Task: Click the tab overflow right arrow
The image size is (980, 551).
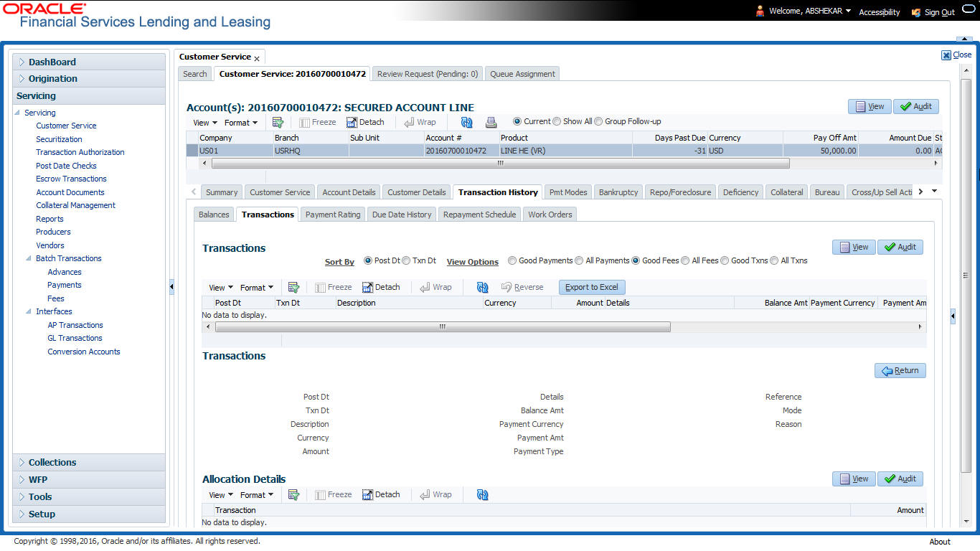Action: click(x=921, y=192)
